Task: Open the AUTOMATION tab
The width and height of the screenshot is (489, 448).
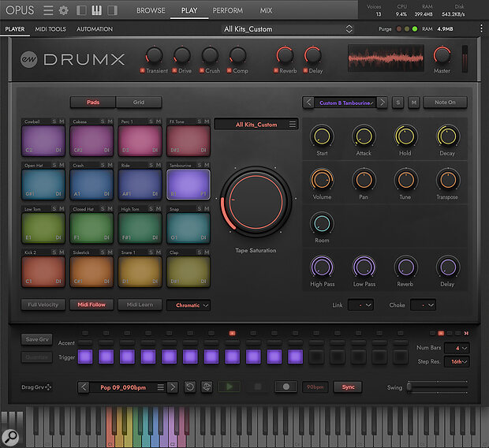Action: (95, 29)
